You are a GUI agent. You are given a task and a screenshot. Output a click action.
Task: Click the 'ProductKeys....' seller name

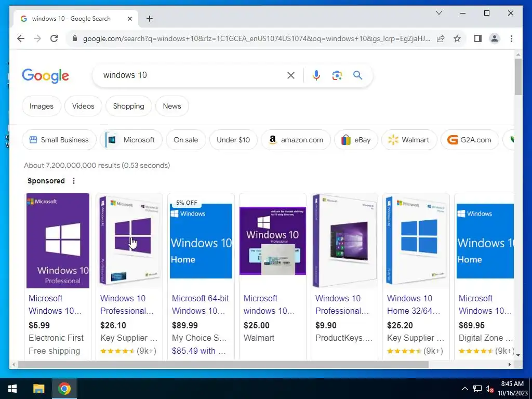pyautogui.click(x=344, y=338)
